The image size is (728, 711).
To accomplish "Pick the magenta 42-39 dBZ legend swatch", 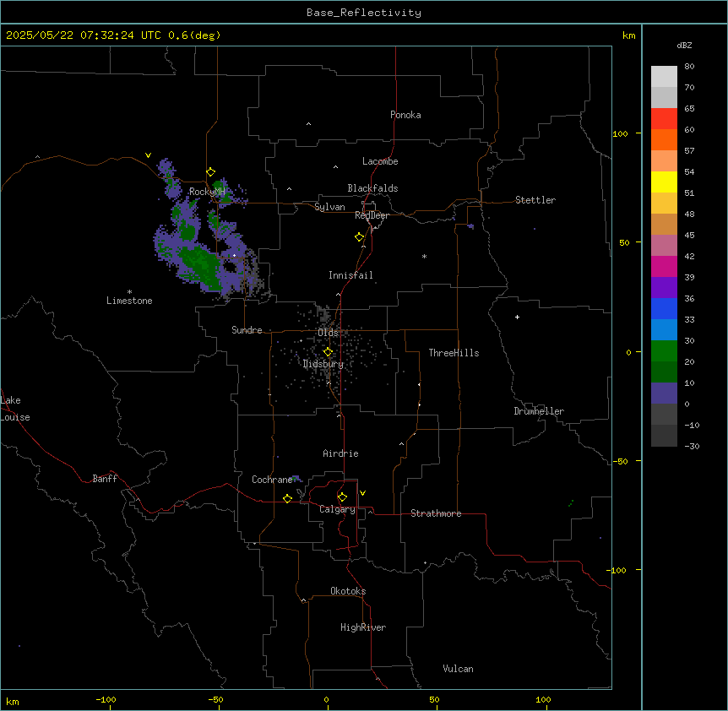I will pyautogui.click(x=664, y=266).
